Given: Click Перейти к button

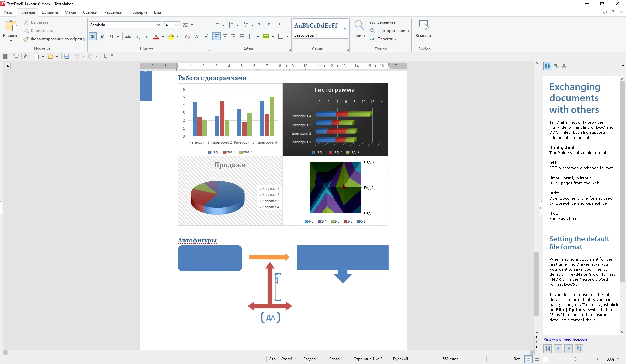Looking at the screenshot, I should [x=383, y=39].
